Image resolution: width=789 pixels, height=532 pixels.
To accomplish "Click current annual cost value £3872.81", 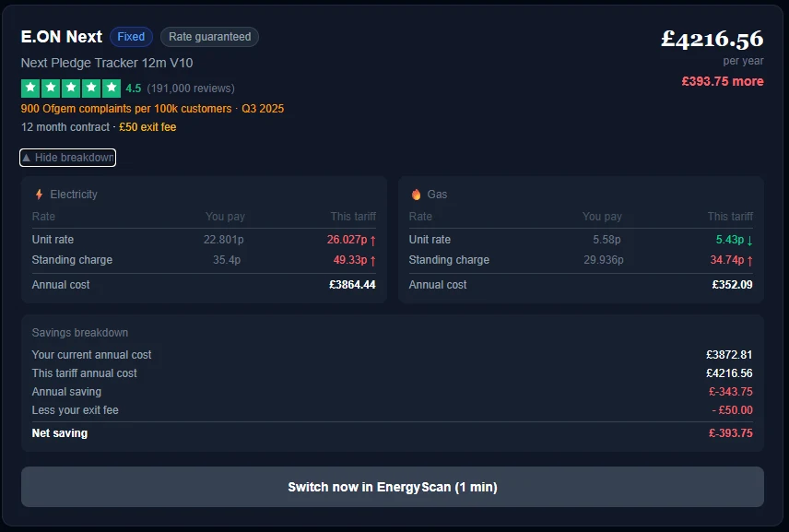I will tap(729, 355).
